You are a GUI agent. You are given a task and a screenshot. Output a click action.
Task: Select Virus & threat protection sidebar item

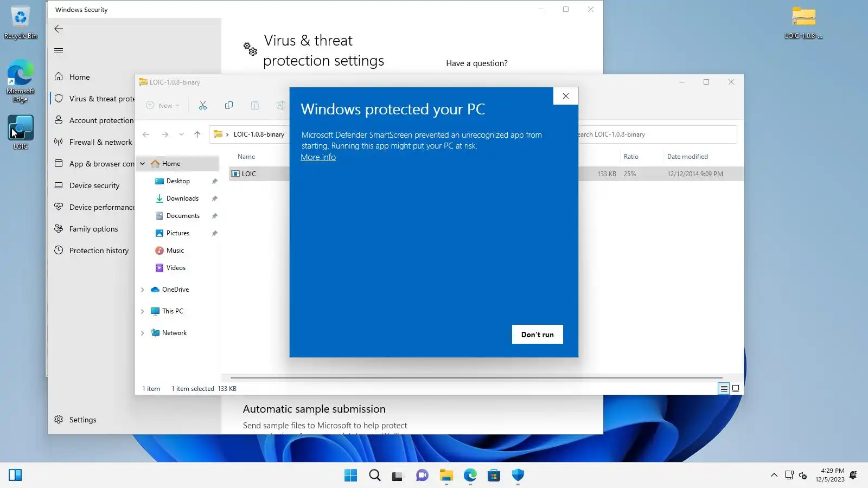(92, 99)
